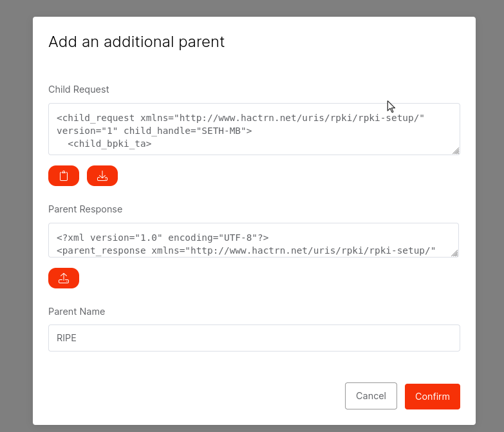Image resolution: width=504 pixels, height=432 pixels.
Task: Click the gray backdrop outside the dialog
Action: tap(16, 216)
